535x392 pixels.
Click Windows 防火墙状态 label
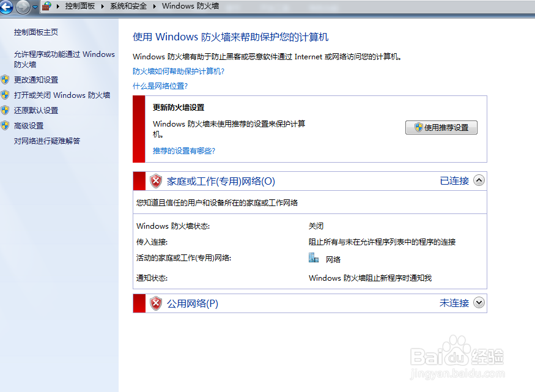(x=173, y=226)
